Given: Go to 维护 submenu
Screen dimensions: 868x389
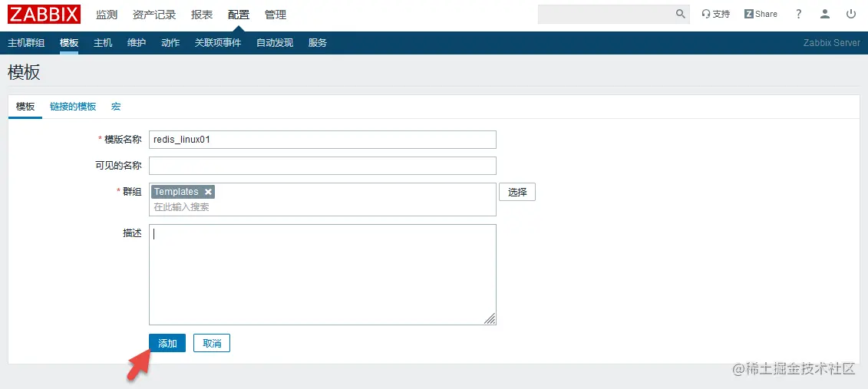Looking at the screenshot, I should click(137, 43).
